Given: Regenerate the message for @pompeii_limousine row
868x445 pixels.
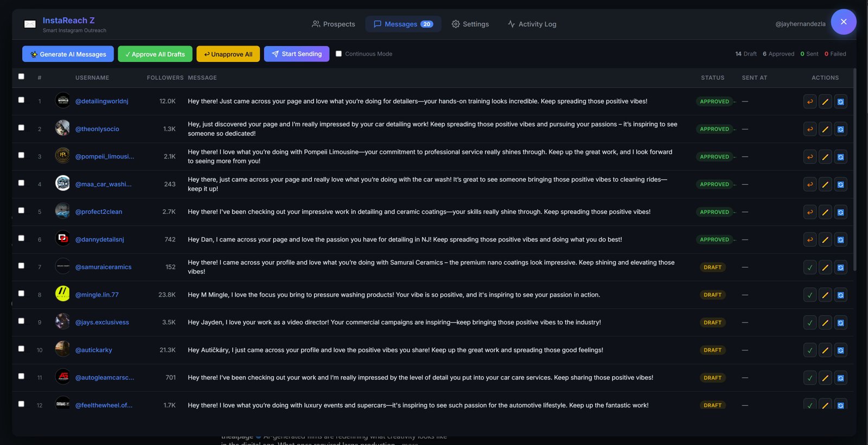Looking at the screenshot, I should 840,157.
